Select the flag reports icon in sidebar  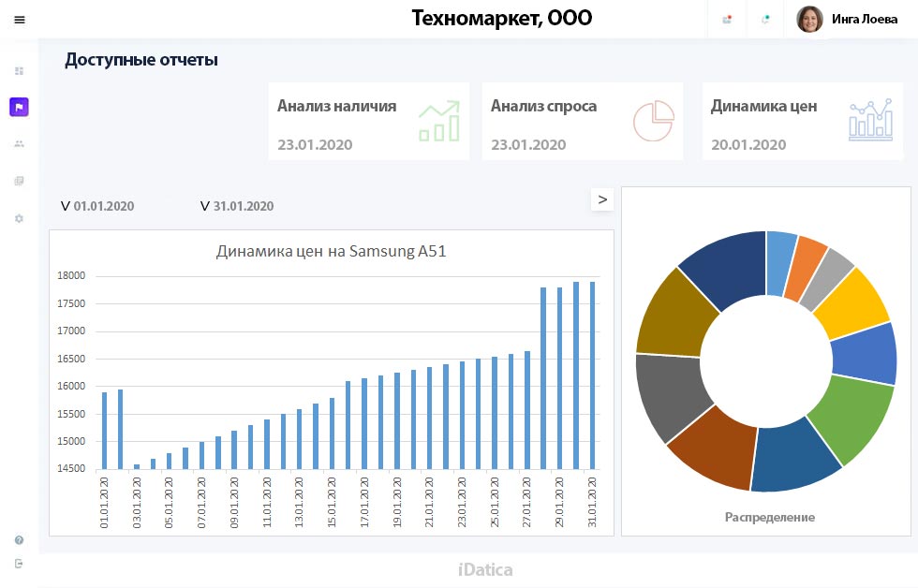[x=19, y=107]
